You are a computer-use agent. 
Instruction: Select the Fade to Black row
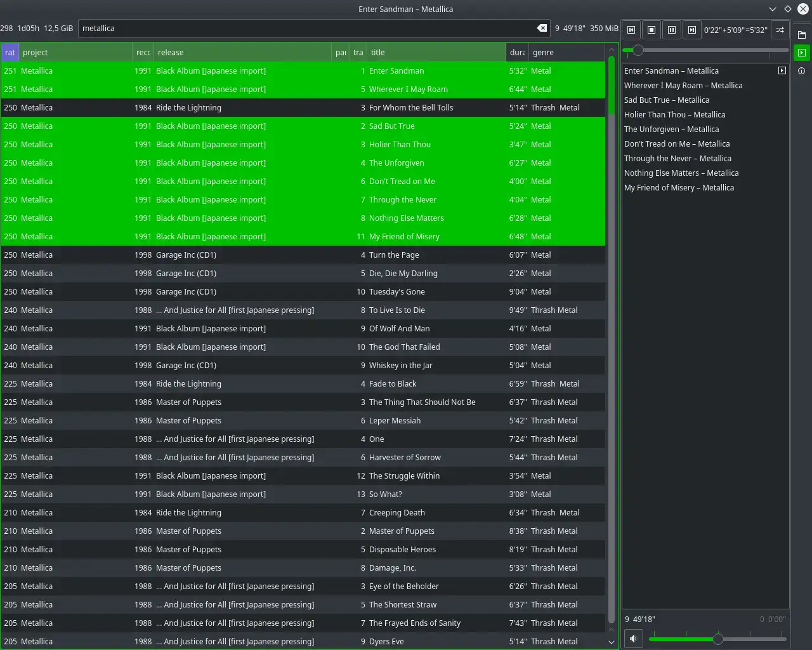click(303, 383)
